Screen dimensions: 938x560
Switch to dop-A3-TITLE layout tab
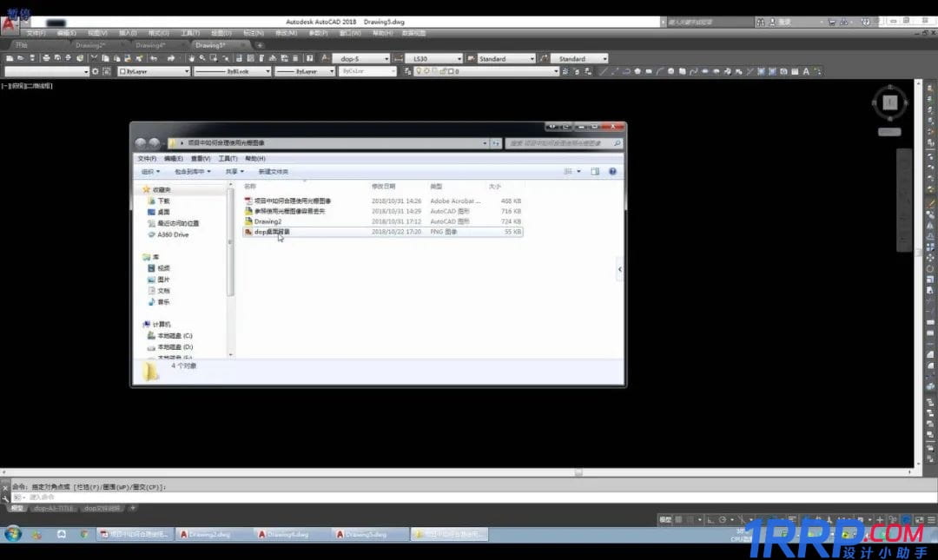tap(53, 508)
